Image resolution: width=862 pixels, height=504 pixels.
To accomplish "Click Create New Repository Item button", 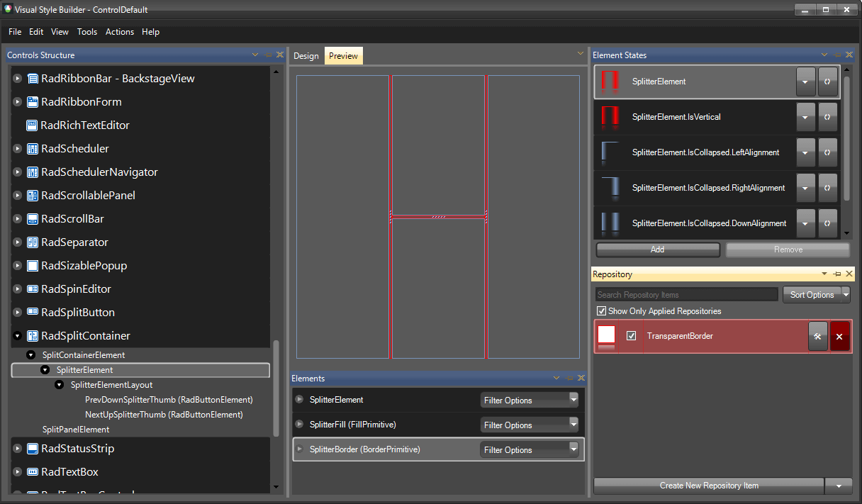I will click(x=709, y=486).
